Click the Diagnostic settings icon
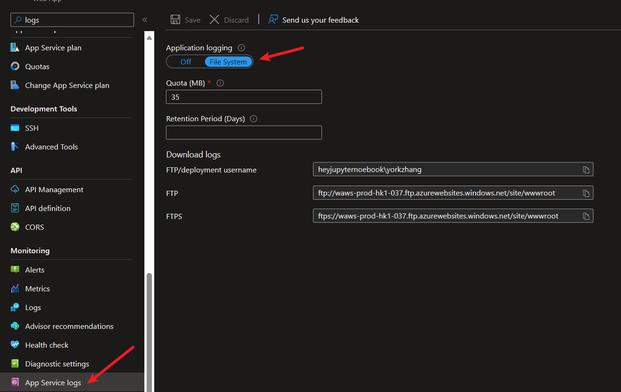The height and width of the screenshot is (392, 621). 15,363
